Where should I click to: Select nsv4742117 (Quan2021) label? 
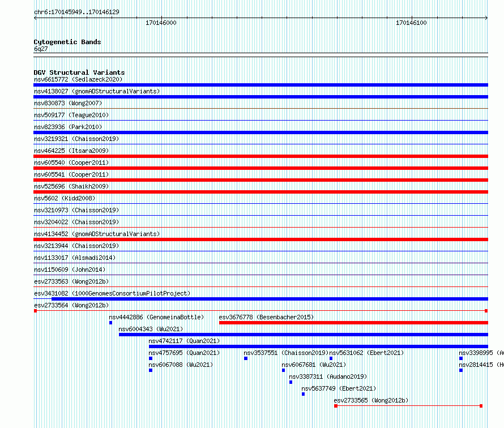[x=184, y=341]
